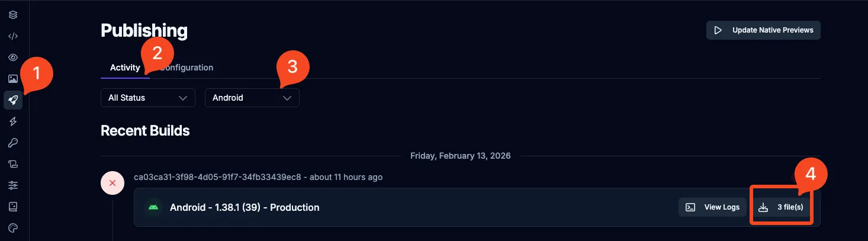Image resolution: width=868 pixels, height=241 pixels.
Task: Select the rocket Publishing sidebar icon
Action: [13, 100]
